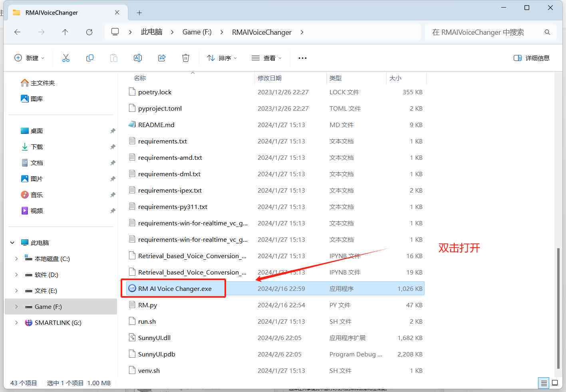Click the Cut scissors icon

[x=66, y=58]
